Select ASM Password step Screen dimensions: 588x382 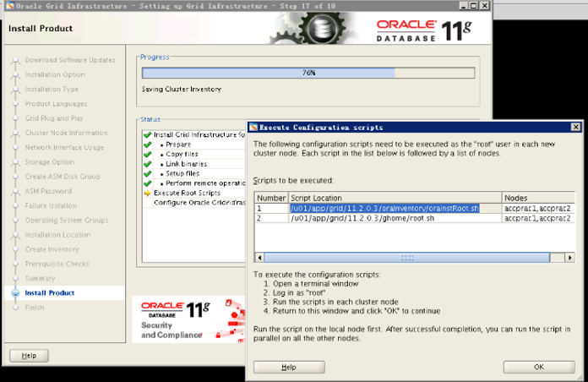(48, 191)
